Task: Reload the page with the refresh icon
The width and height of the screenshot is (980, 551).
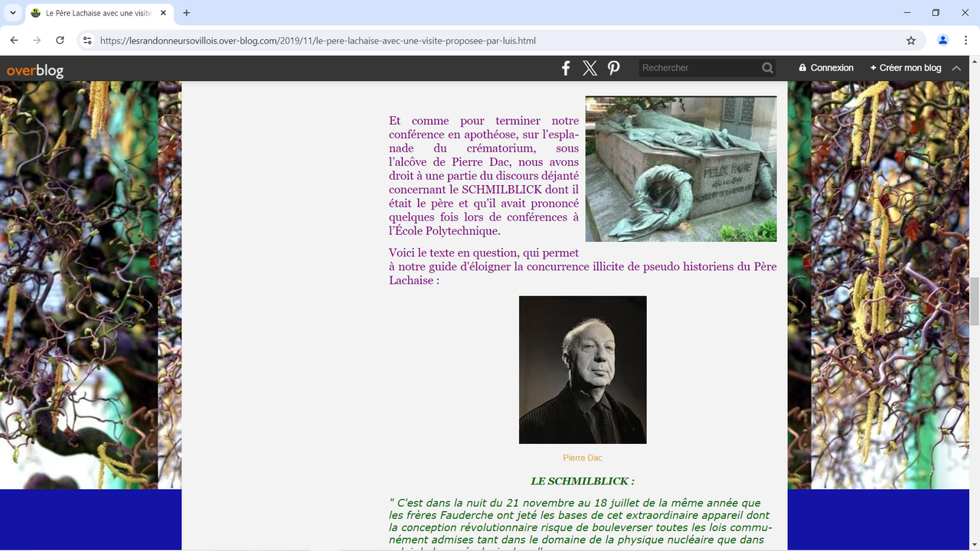Action: pos(60,41)
